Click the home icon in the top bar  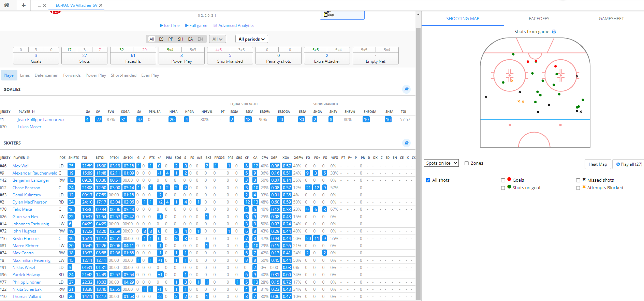point(6,5)
